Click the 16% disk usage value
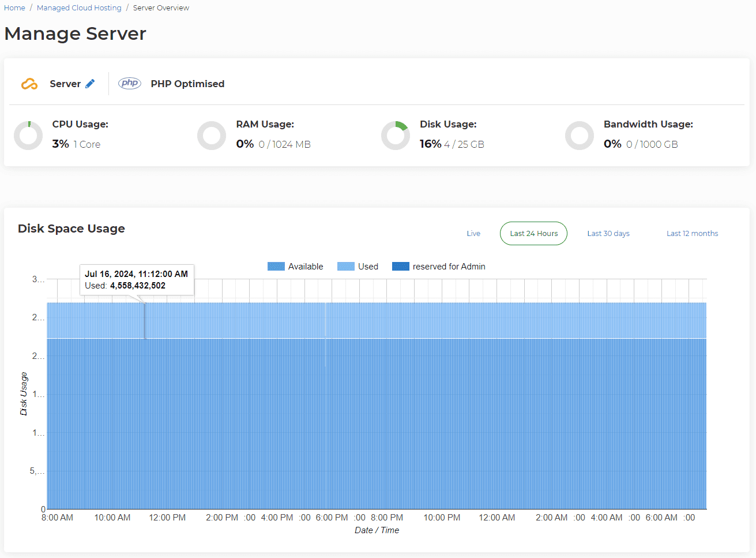Screen dimensions: 756x558 [x=431, y=144]
